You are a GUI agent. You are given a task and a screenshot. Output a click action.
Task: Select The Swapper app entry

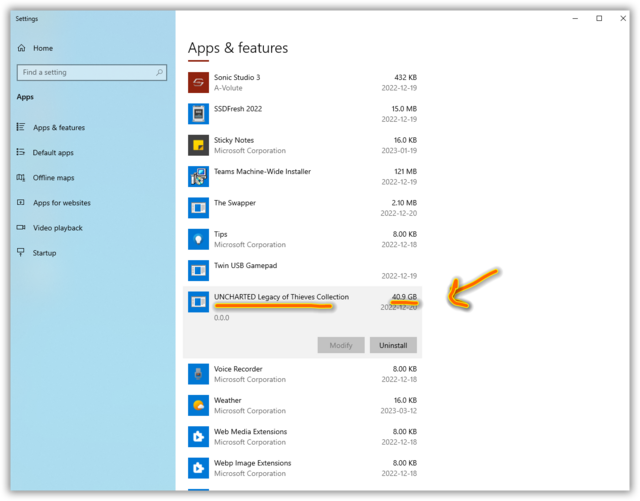coord(302,208)
